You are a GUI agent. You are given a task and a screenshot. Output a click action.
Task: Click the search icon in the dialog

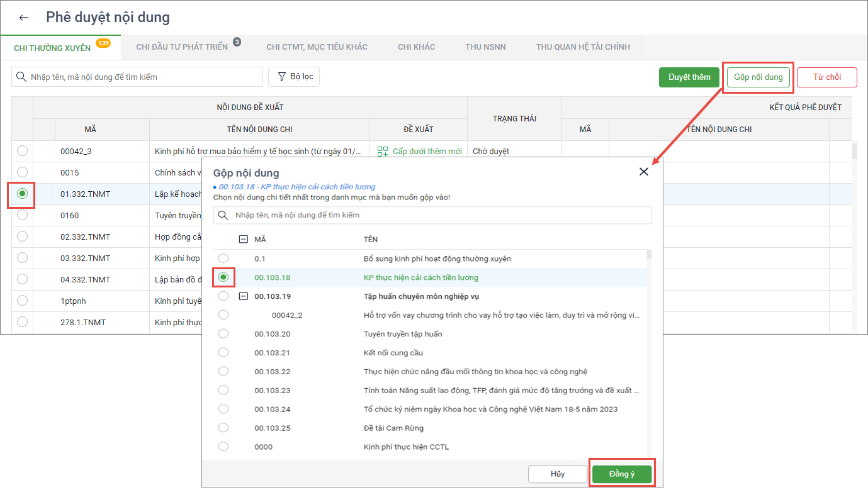click(223, 215)
